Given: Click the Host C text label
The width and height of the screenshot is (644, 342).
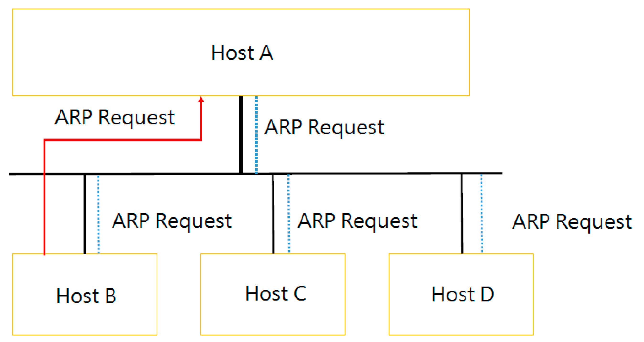Looking at the screenshot, I should point(275,294).
